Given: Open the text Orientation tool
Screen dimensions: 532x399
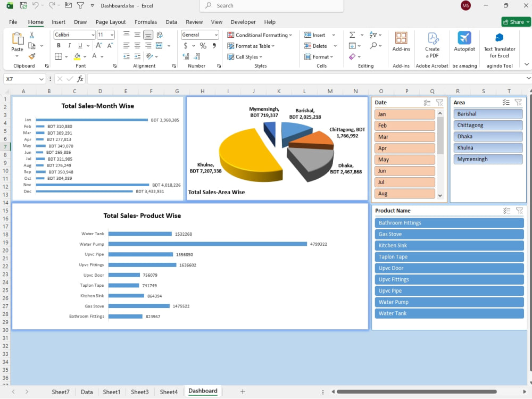Looking at the screenshot, I should click(149, 56).
